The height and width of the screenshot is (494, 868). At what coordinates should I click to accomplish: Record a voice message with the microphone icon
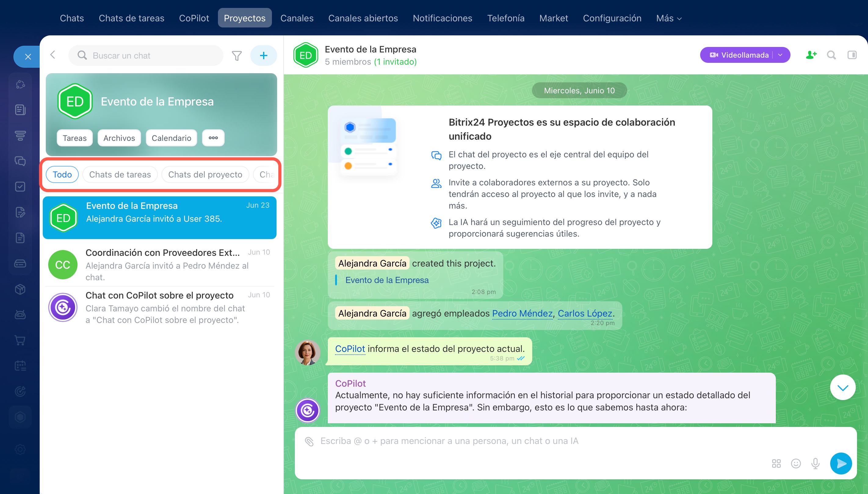pyautogui.click(x=816, y=464)
